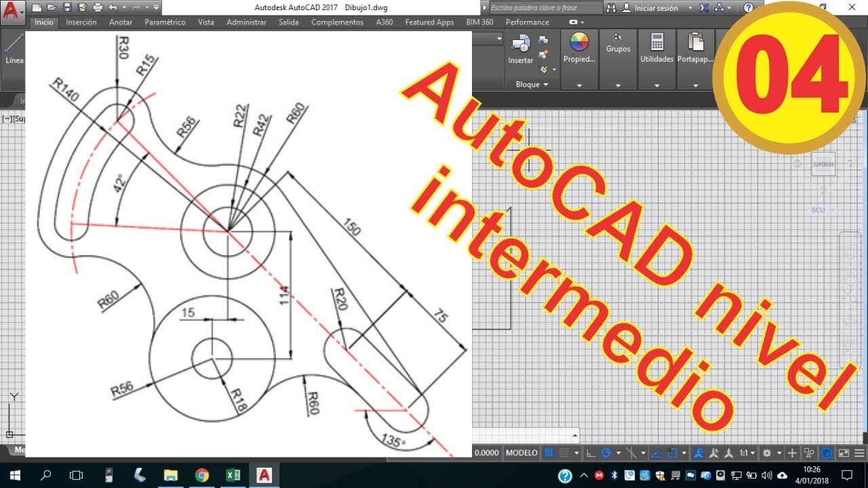Open quick access toolbar customize arrow
This screenshot has height=488, width=868.
point(156,8)
